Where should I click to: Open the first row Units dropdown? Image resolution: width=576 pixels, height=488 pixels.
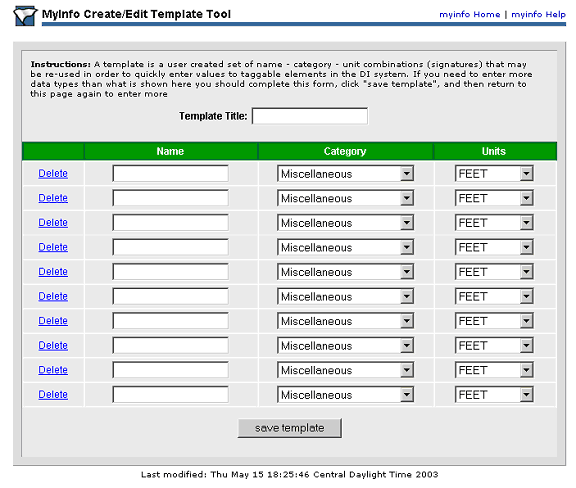point(494,173)
